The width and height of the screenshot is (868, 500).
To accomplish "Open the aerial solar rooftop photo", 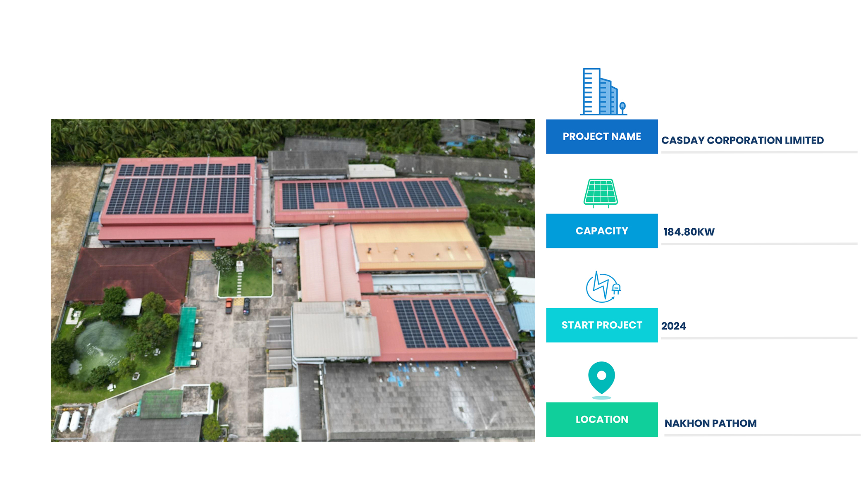I will point(293,280).
